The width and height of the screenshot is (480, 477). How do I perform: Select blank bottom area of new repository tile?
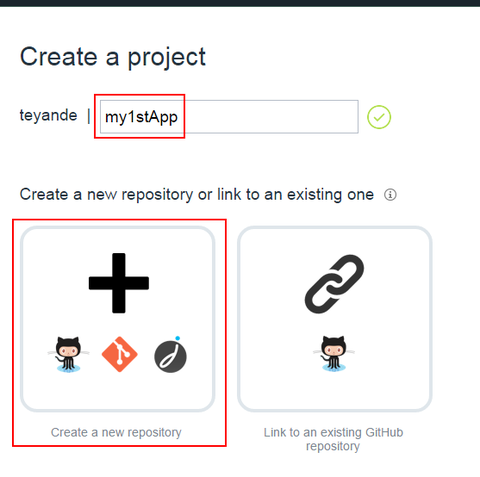(x=117, y=392)
